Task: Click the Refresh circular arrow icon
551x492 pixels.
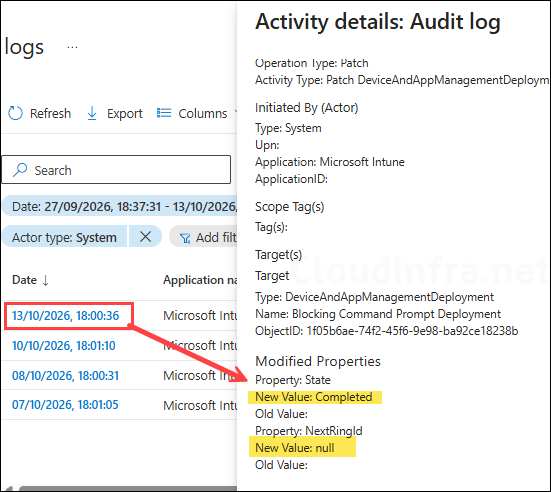Action: (x=15, y=113)
